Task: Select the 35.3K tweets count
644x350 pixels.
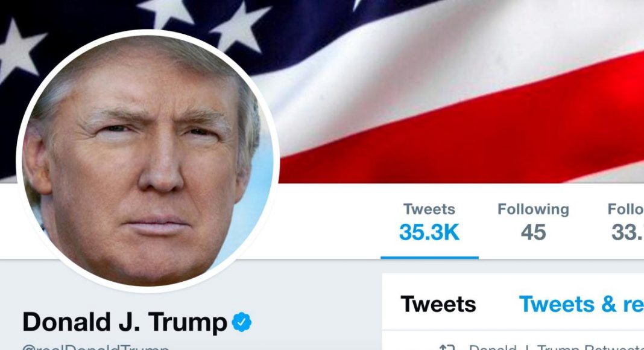Action: (429, 232)
